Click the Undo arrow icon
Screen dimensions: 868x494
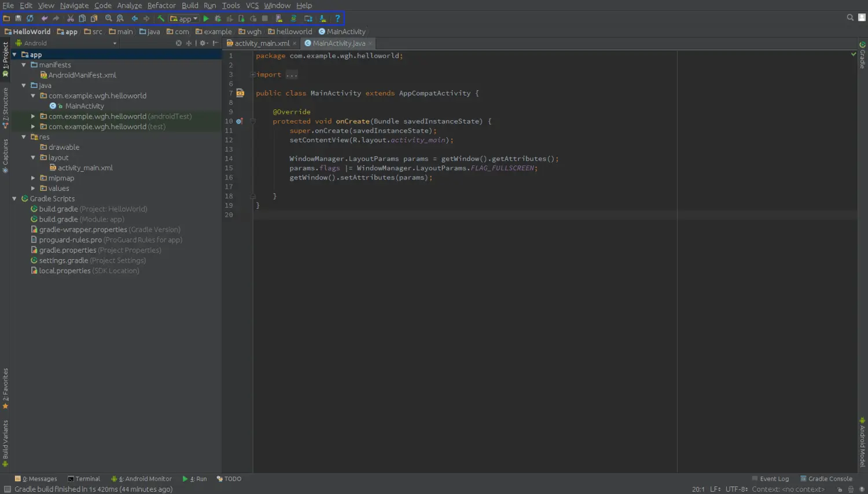(x=44, y=19)
